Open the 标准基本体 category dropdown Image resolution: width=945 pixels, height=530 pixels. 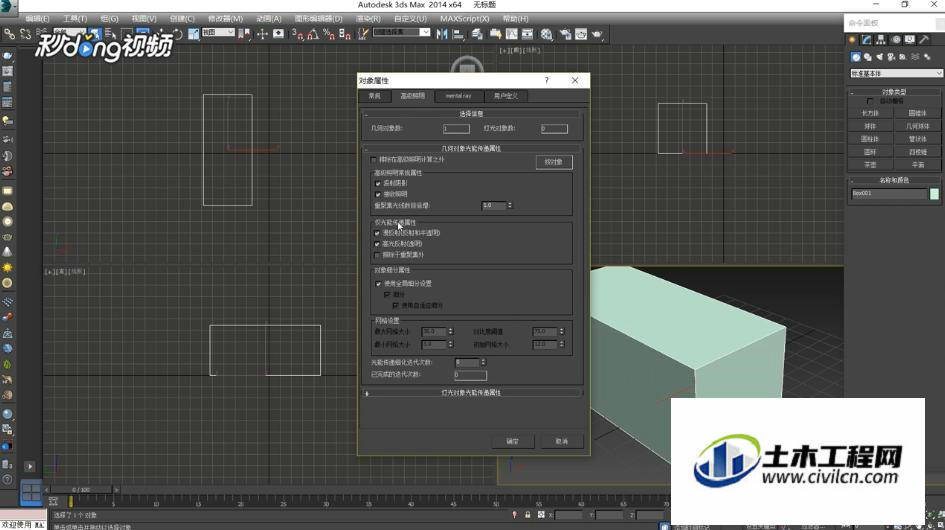point(896,74)
